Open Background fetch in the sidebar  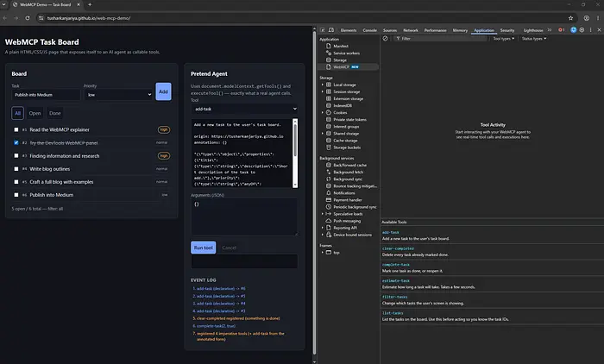pos(348,173)
